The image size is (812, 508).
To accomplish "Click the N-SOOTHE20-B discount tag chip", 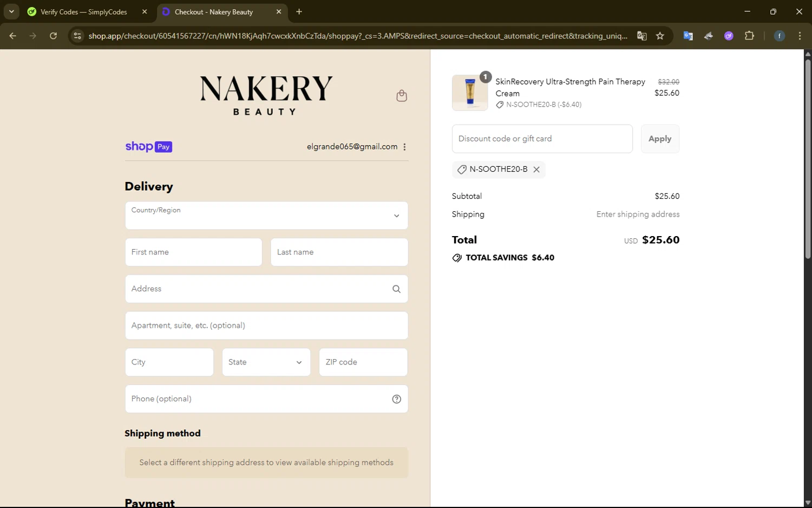I will coord(499,170).
